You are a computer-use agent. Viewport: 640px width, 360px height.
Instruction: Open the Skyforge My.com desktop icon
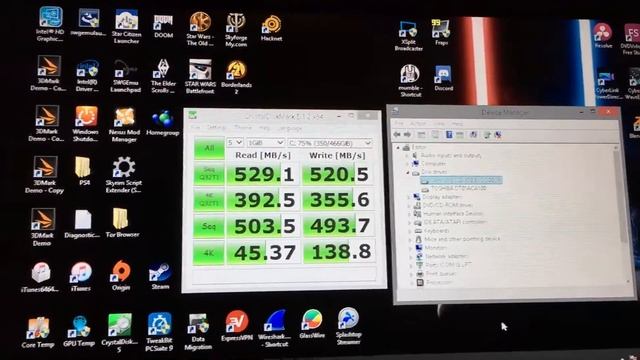(x=236, y=30)
